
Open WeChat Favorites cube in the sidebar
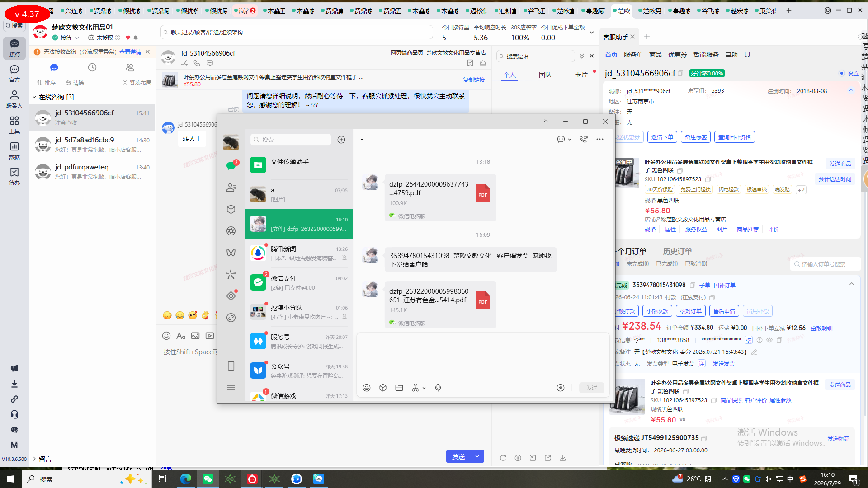point(231,209)
